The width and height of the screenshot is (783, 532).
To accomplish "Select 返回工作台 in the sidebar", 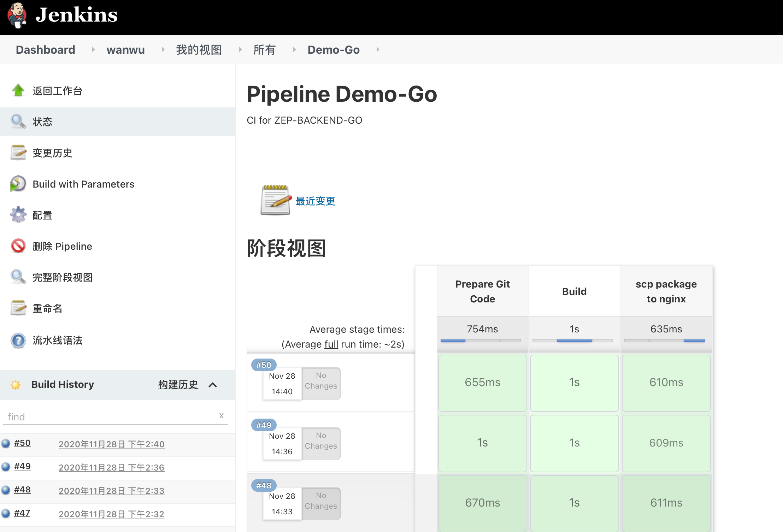I will 58,91.
